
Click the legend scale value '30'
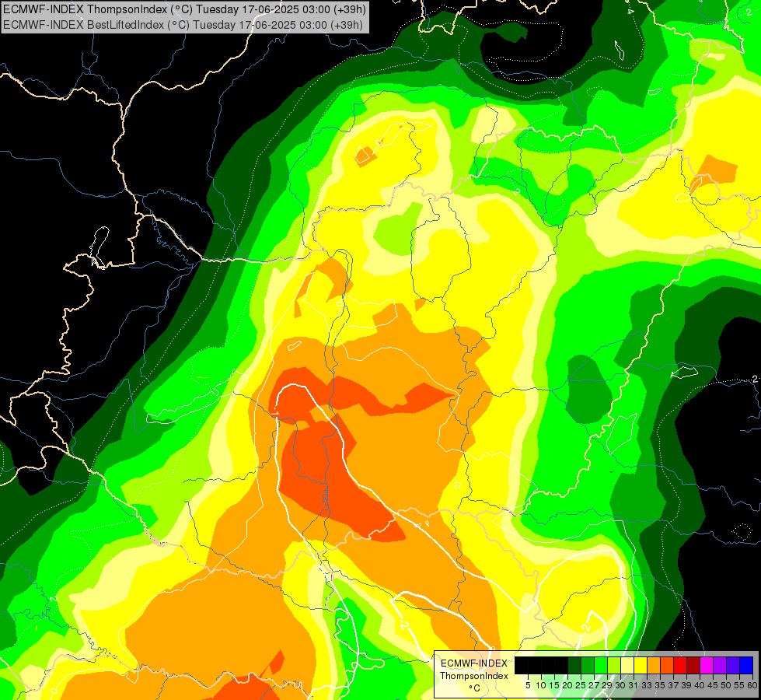(620, 685)
